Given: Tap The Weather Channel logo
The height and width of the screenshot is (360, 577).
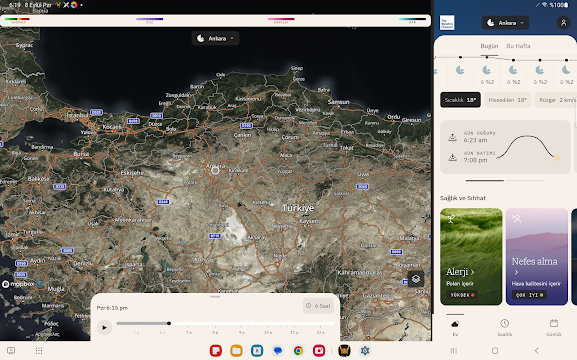Looking at the screenshot, I should click(x=447, y=23).
